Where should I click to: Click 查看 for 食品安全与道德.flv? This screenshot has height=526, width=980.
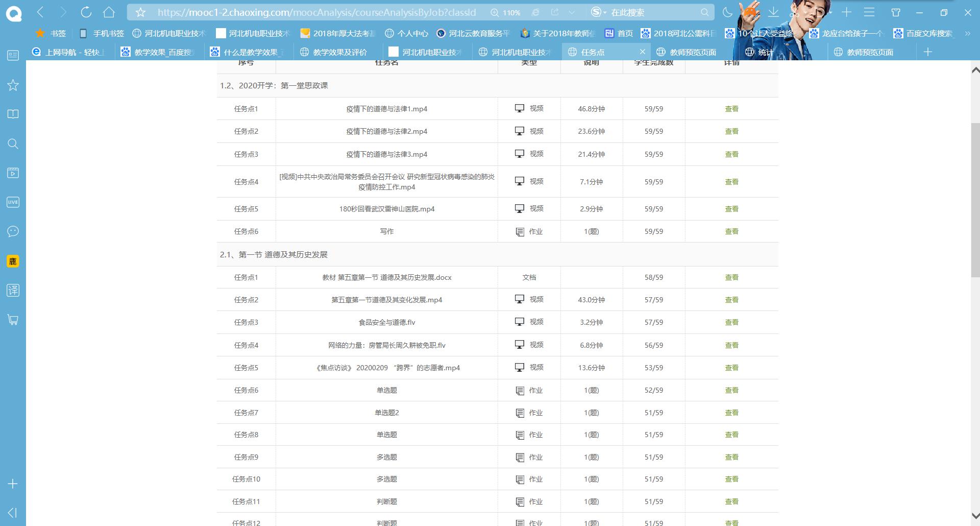pyautogui.click(x=731, y=322)
